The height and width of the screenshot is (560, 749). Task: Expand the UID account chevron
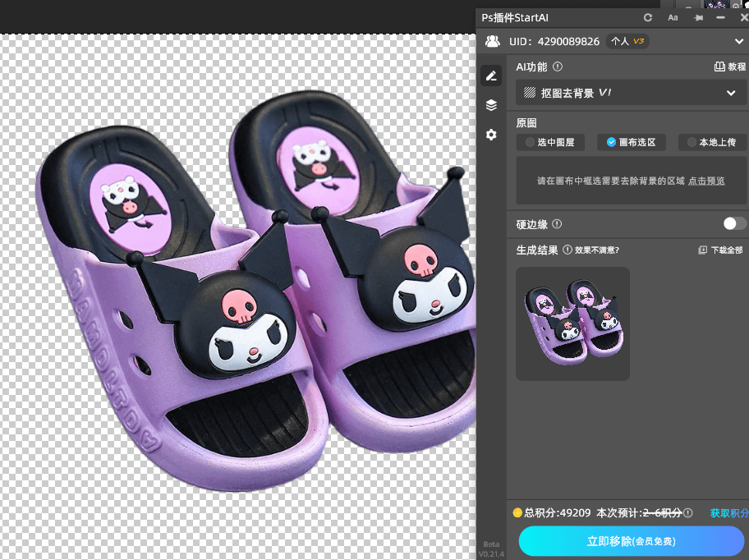coord(738,41)
